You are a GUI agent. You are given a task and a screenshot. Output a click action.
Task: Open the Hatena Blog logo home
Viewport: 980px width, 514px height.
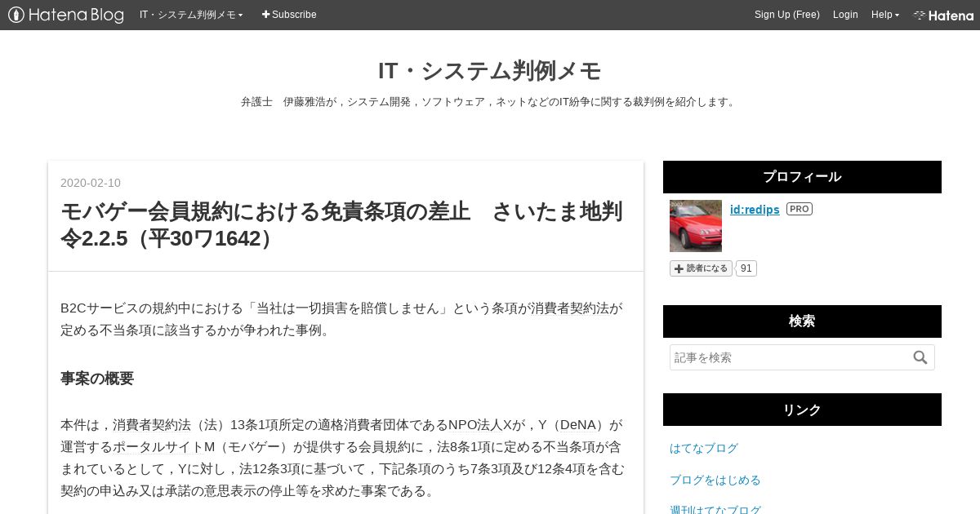pyautogui.click(x=66, y=15)
